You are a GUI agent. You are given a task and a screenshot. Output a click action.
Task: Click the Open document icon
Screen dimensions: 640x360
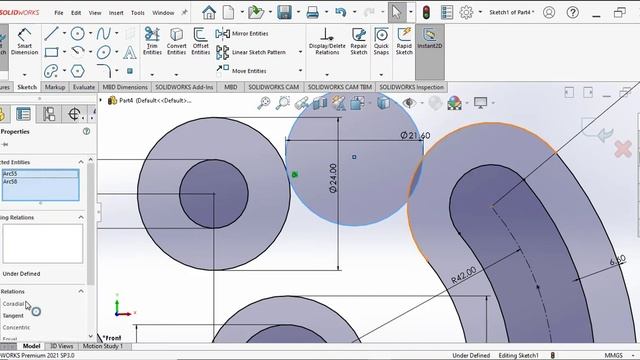pos(256,12)
